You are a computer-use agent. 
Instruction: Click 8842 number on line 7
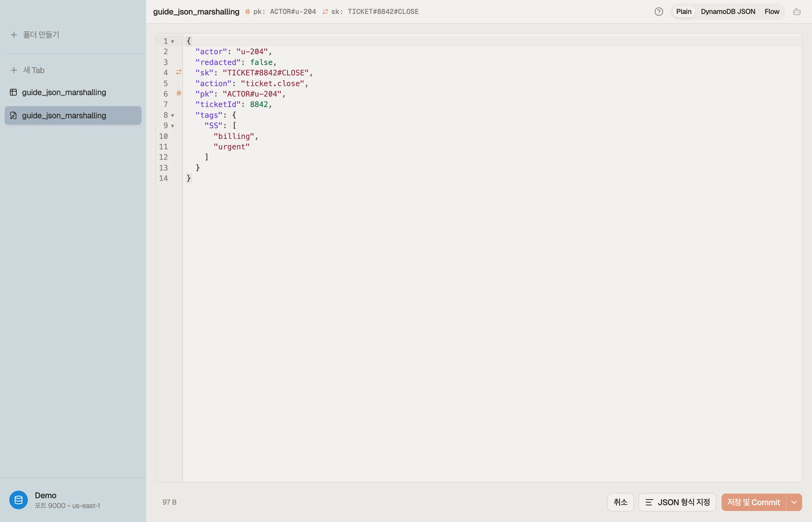(259, 104)
